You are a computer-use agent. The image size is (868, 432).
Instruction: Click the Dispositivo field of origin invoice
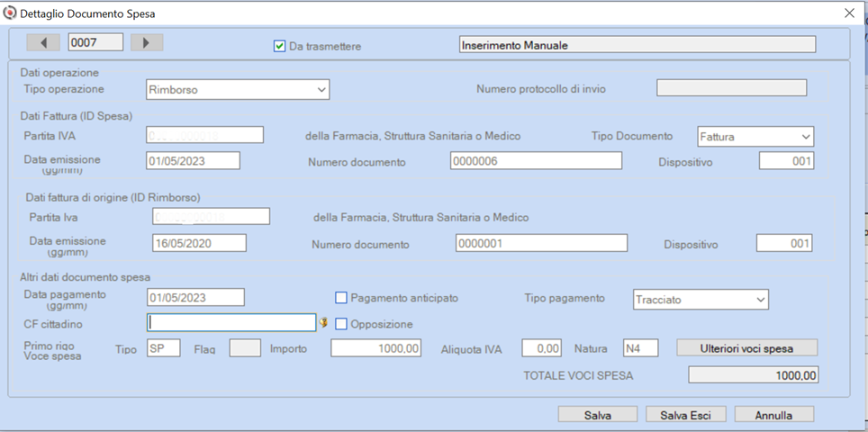pos(784,243)
